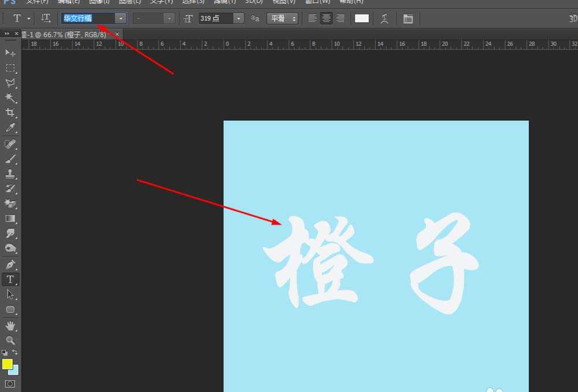Toggle Quick Mask mode

click(x=10, y=383)
